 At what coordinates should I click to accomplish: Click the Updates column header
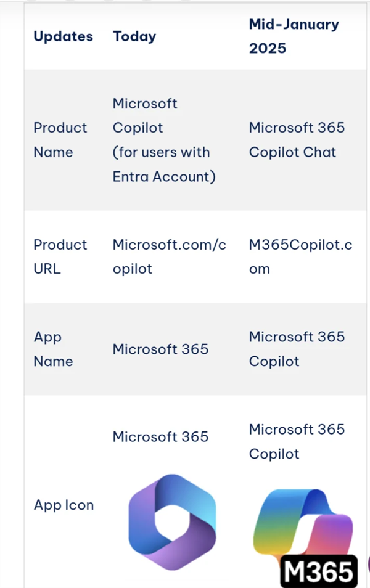[63, 36]
